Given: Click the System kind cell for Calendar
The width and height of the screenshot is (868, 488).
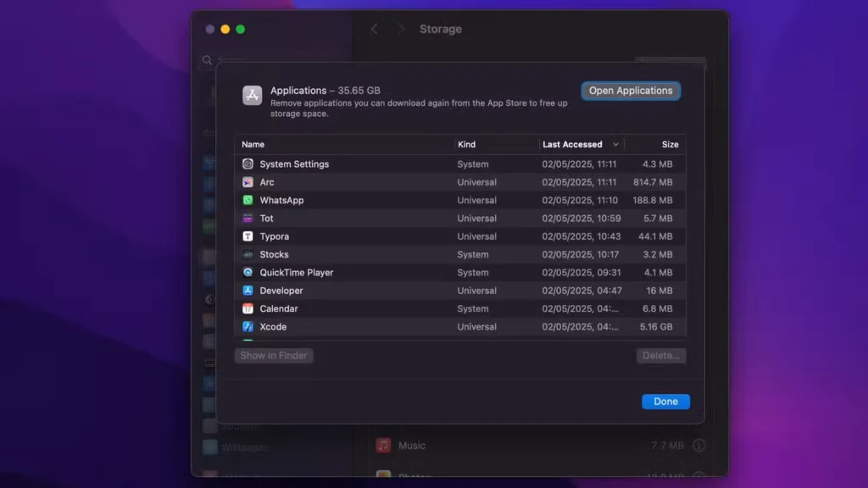Looking at the screenshot, I should [473, 308].
